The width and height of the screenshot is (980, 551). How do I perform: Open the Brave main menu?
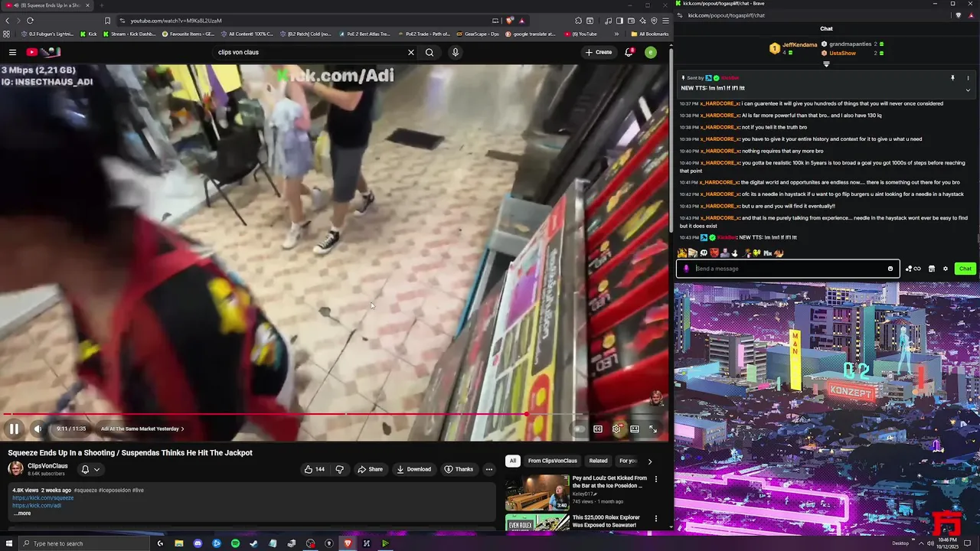[x=665, y=21]
